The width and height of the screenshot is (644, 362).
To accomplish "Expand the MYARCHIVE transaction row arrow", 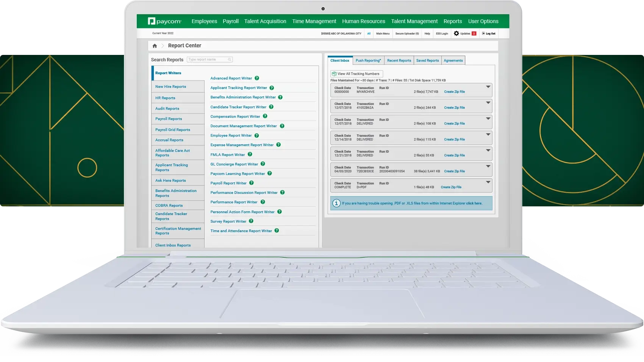I will pos(488,87).
